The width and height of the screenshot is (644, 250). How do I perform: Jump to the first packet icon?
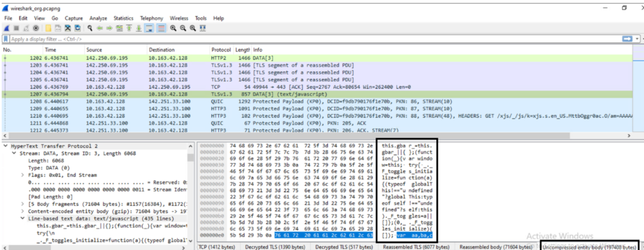click(x=129, y=28)
